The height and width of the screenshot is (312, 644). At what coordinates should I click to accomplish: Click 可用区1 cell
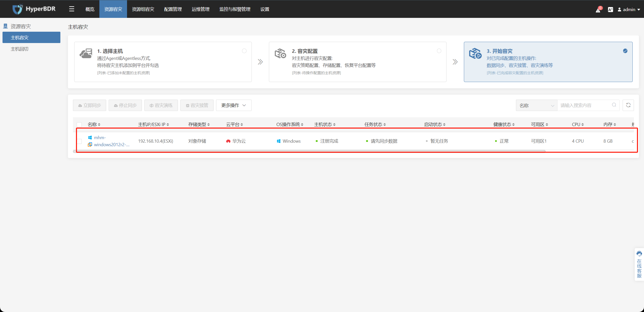pos(539,141)
